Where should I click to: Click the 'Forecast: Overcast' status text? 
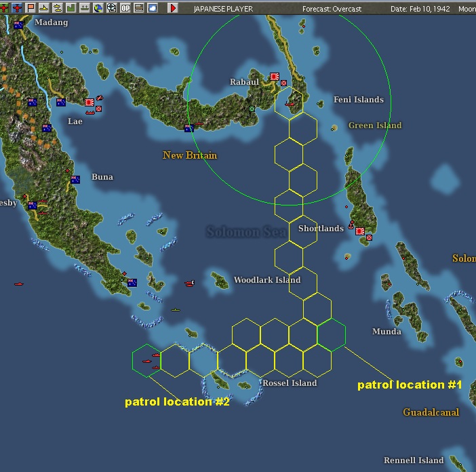tap(332, 9)
